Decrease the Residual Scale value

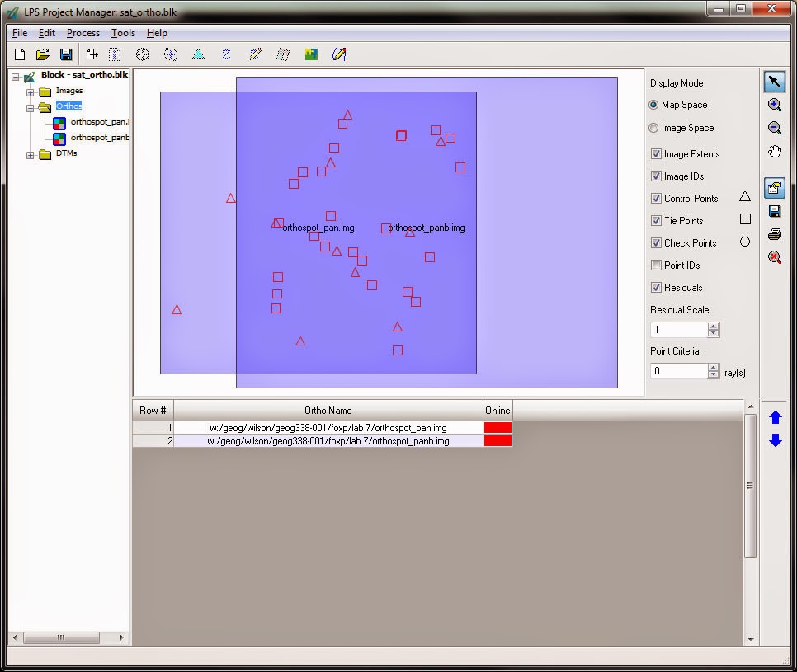point(713,333)
